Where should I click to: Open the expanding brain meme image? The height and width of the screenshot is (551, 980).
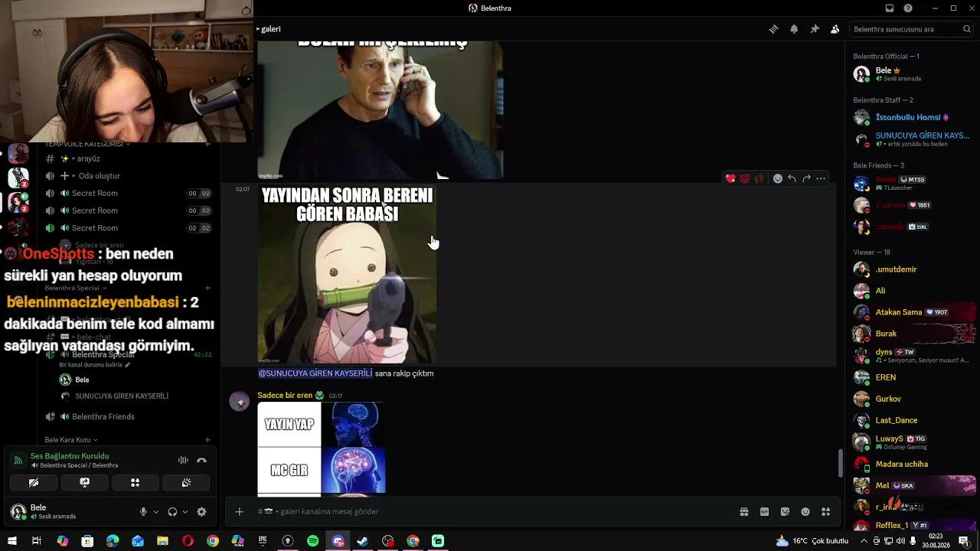click(x=322, y=448)
